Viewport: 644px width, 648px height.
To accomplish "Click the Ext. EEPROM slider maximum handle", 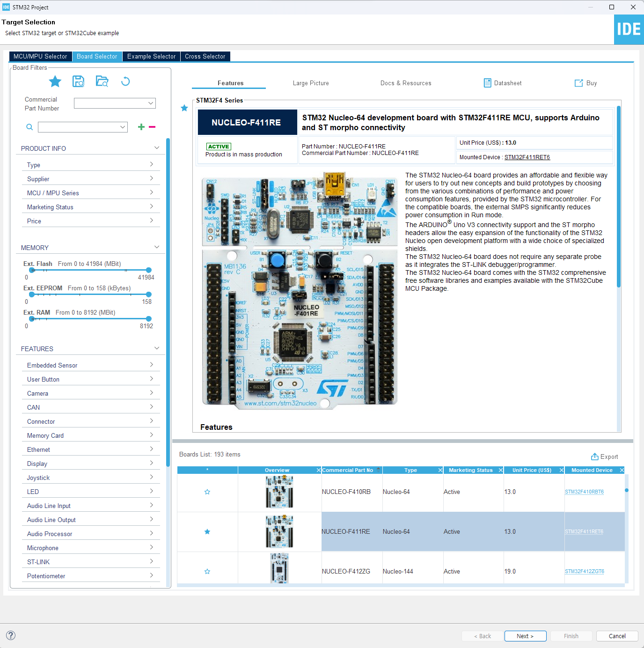I will click(x=149, y=295).
